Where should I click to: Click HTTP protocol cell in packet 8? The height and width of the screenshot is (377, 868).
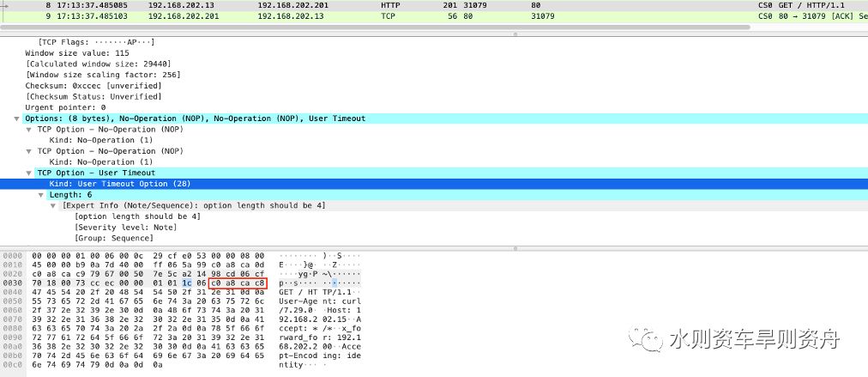click(x=391, y=5)
